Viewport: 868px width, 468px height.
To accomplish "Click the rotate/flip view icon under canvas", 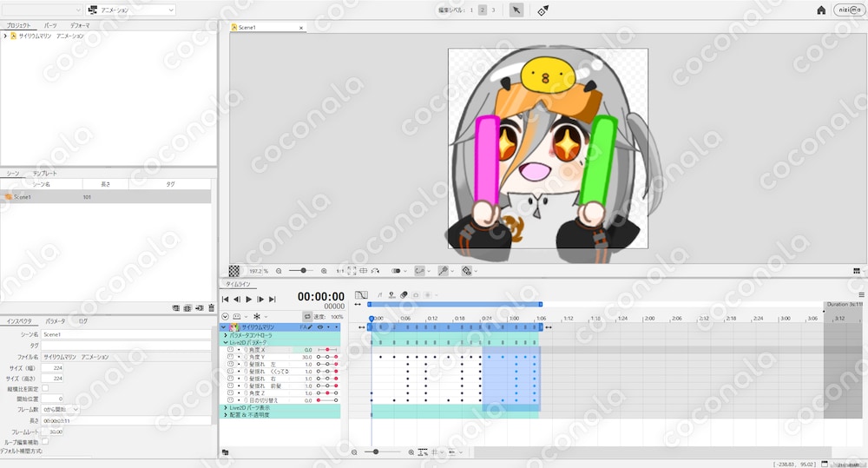I will pyautogui.click(x=375, y=271).
